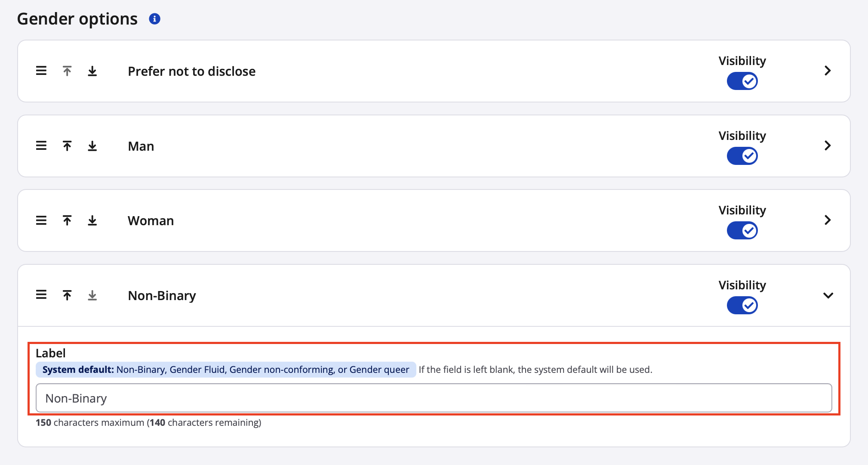Click the Gender options info icon
The width and height of the screenshot is (868, 465).
pos(154,19)
